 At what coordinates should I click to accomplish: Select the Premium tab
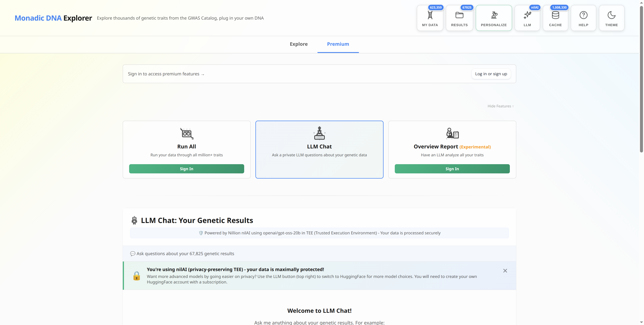(338, 44)
